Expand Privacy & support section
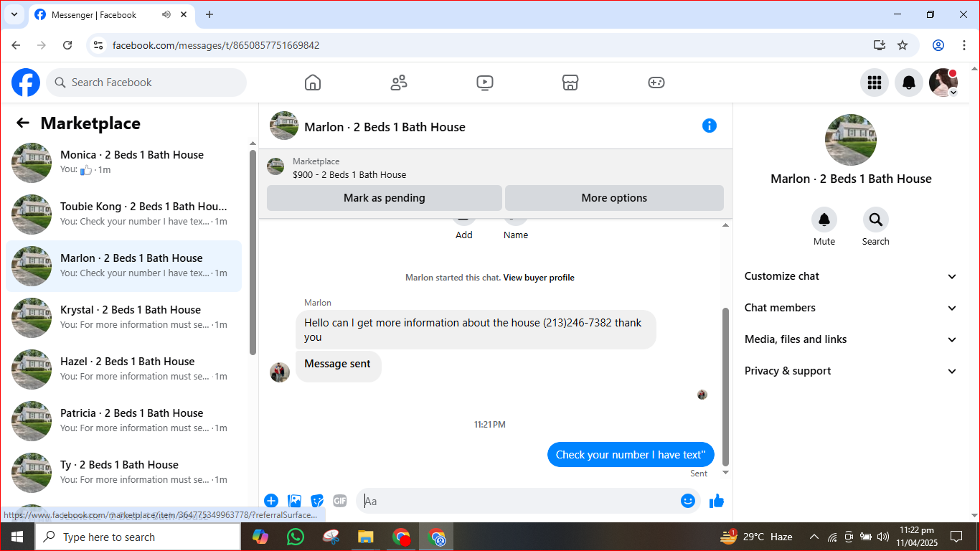980x551 pixels. 851,371
